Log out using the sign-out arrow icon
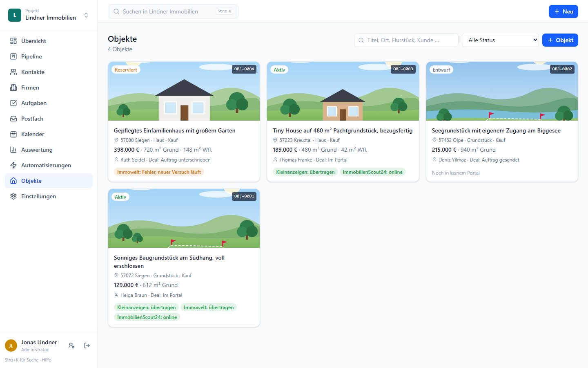588x368 pixels. 87,346
